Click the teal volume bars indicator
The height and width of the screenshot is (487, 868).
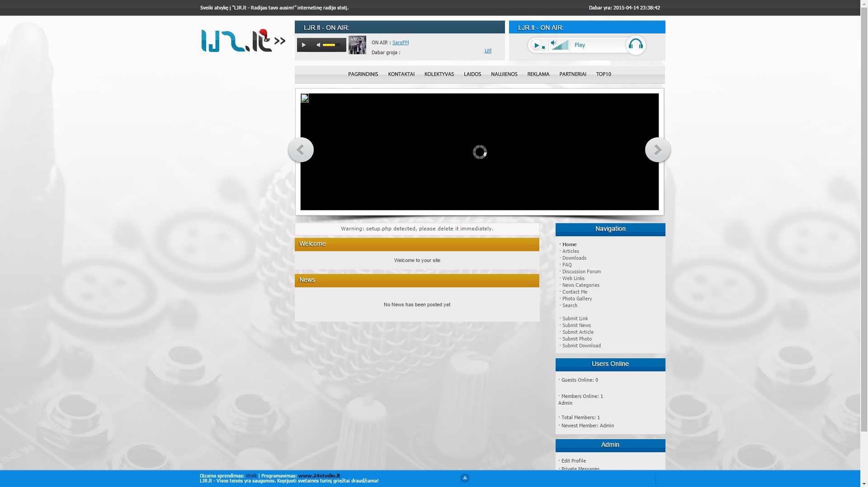[x=560, y=45]
